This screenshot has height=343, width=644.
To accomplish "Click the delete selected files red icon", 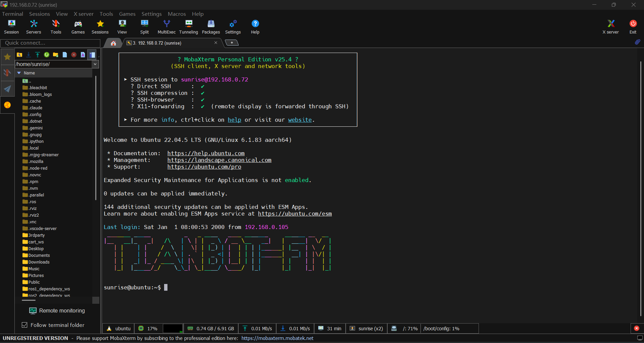I will coord(74,55).
